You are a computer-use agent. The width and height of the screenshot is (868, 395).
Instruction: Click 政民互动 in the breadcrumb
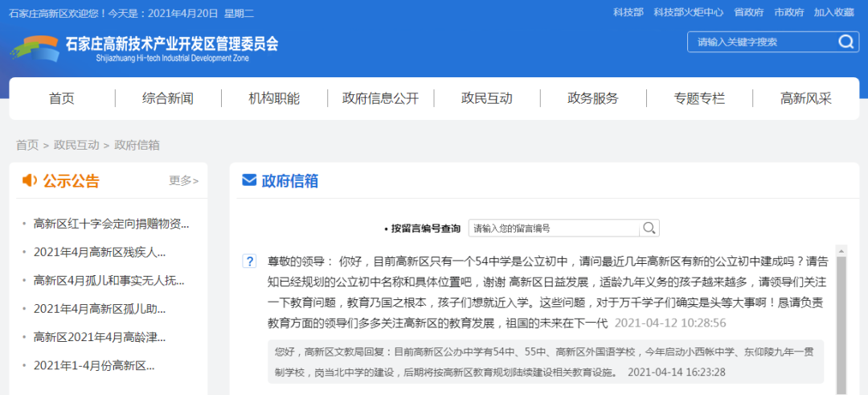76,145
